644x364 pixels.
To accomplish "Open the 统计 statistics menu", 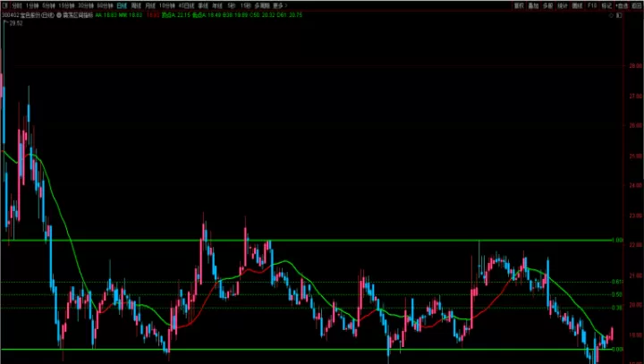I will pos(563,5).
